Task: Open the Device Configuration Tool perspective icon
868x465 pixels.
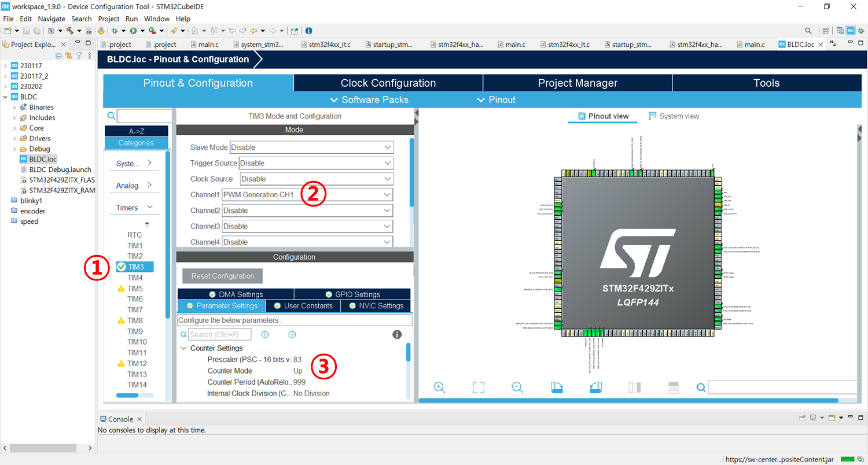Action: click(851, 31)
